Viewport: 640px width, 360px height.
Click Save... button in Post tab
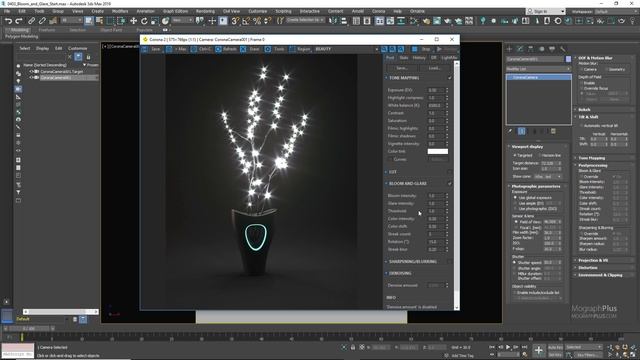click(402, 68)
